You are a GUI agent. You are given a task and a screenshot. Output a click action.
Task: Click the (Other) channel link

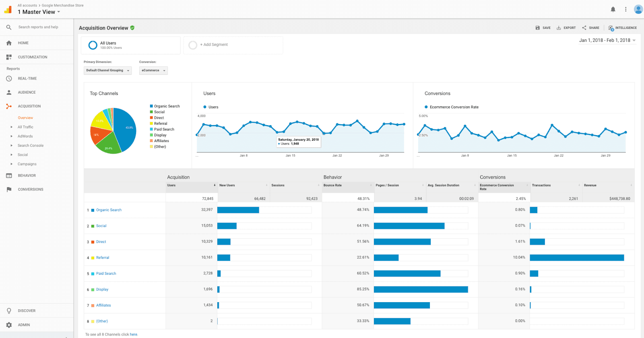click(102, 322)
